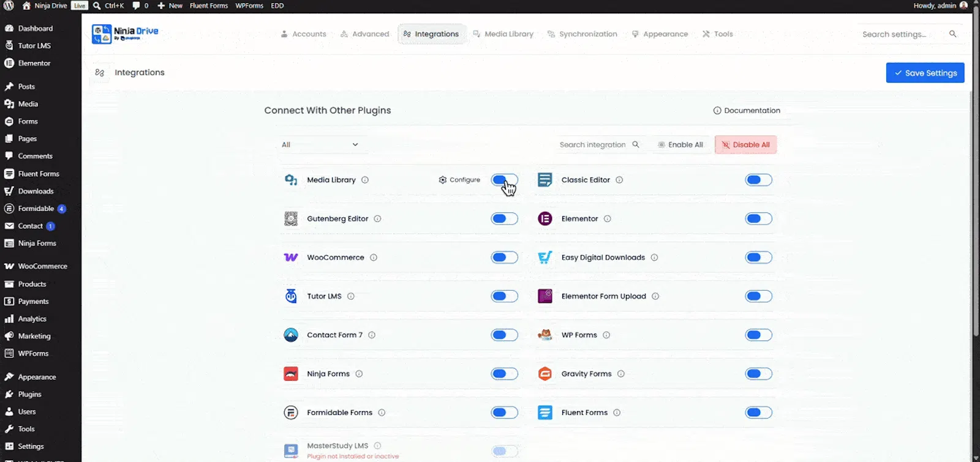The image size is (980, 462).
Task: Toggle Gutenberg Editor integration switch
Action: tap(504, 218)
